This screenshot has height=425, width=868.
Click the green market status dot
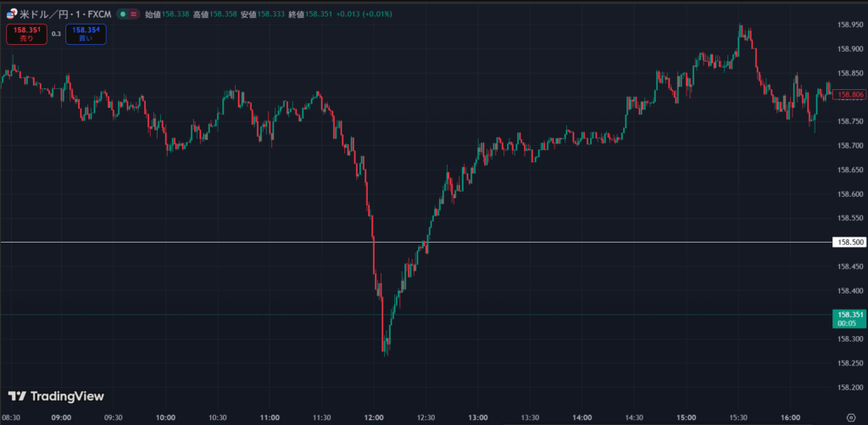click(x=123, y=14)
